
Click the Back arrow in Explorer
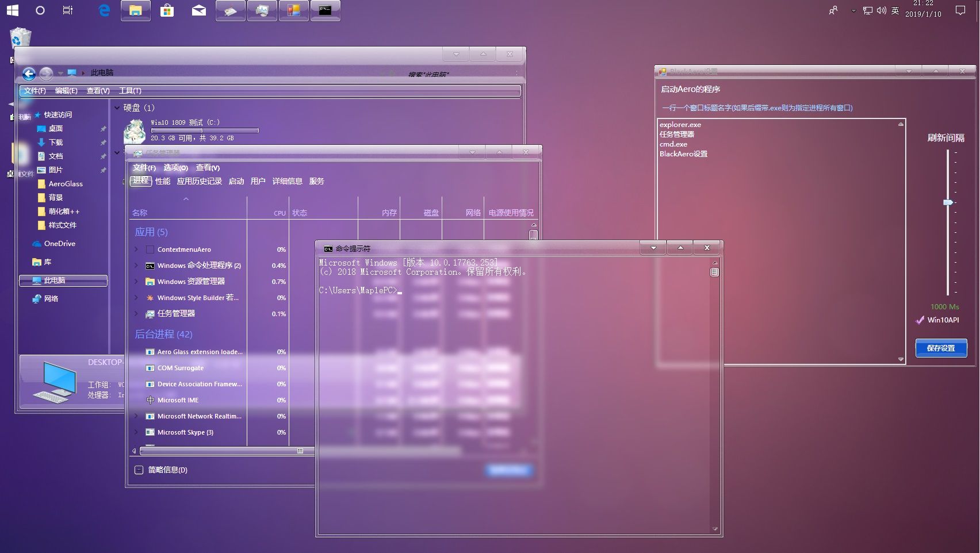(x=29, y=74)
